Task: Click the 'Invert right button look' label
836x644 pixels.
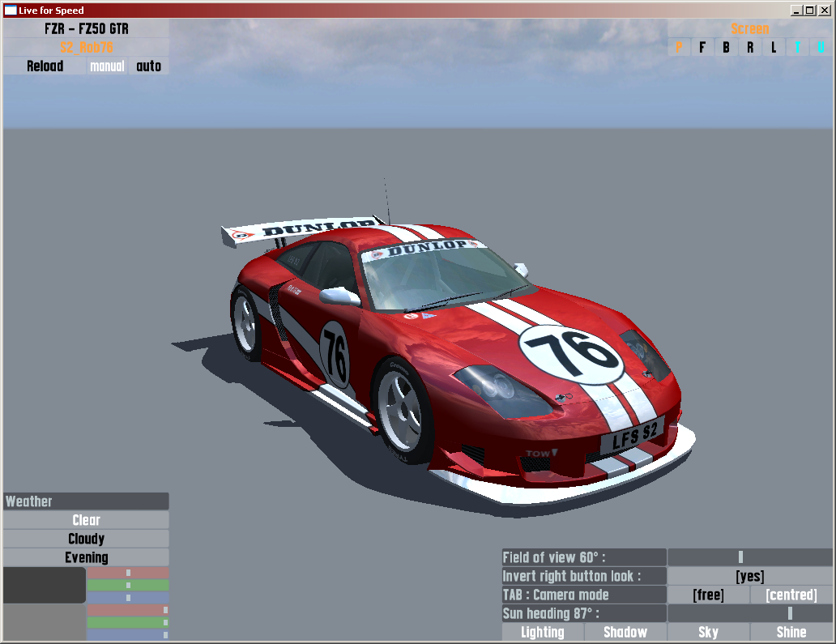Action: pos(584,576)
